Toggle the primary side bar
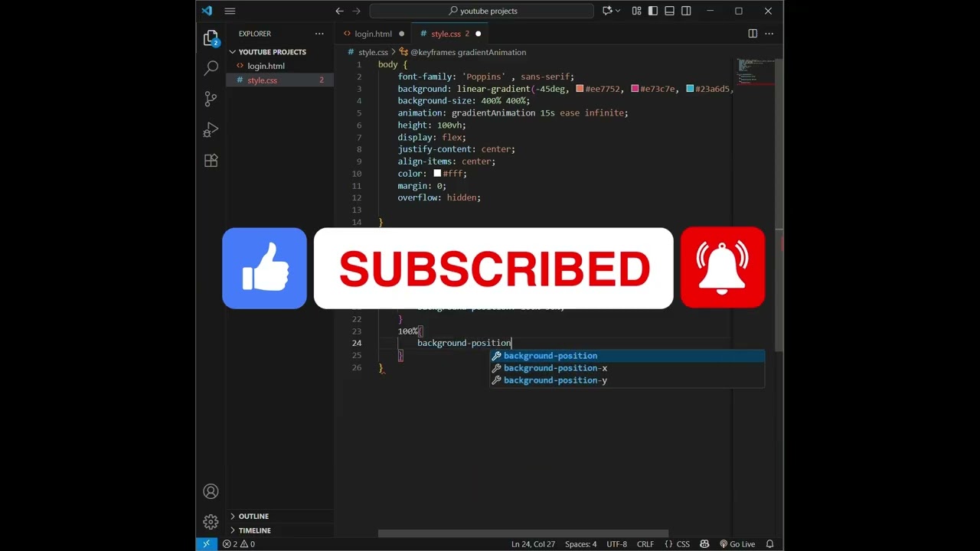This screenshot has height=551, width=980. coord(653,11)
